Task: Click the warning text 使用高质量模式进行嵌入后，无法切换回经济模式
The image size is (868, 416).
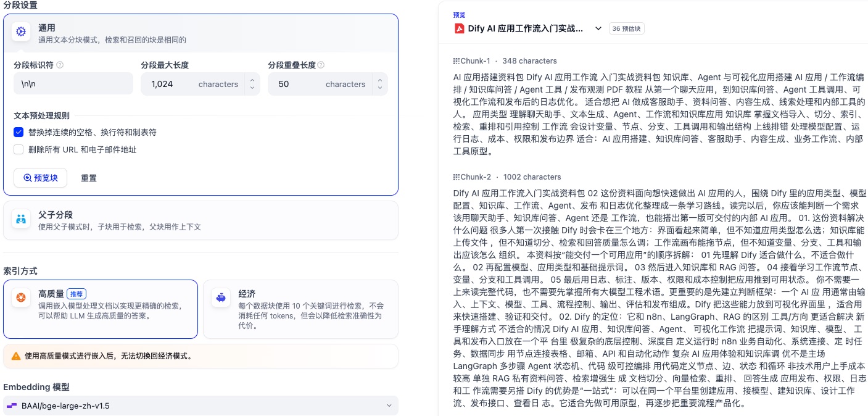Action: pyautogui.click(x=108, y=356)
